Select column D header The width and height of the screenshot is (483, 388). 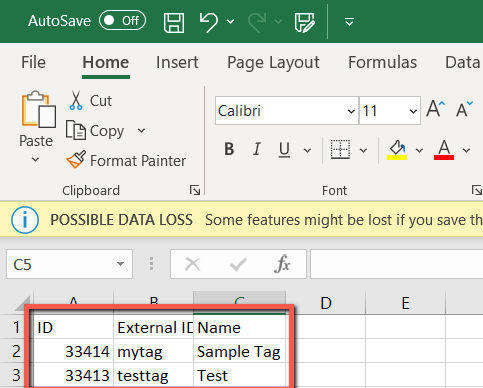[x=326, y=303]
